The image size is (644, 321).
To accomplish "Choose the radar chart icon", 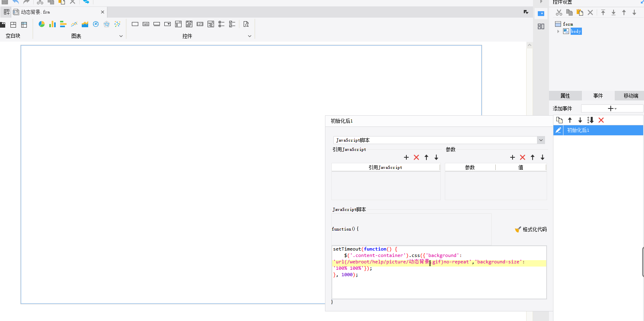I will [x=107, y=24].
